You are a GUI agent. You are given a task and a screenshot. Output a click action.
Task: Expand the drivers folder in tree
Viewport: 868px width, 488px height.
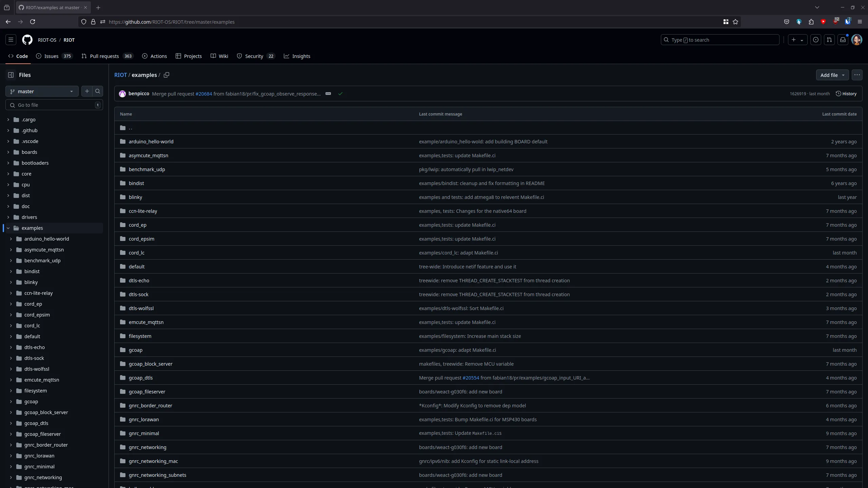point(8,217)
